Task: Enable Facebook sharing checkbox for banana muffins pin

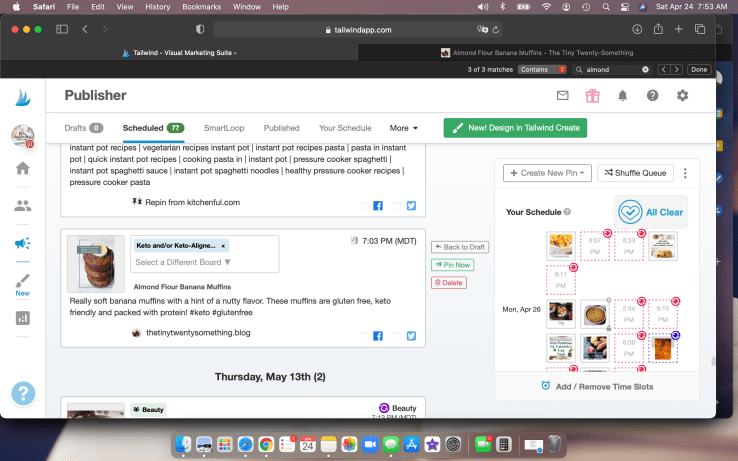Action: (x=365, y=334)
